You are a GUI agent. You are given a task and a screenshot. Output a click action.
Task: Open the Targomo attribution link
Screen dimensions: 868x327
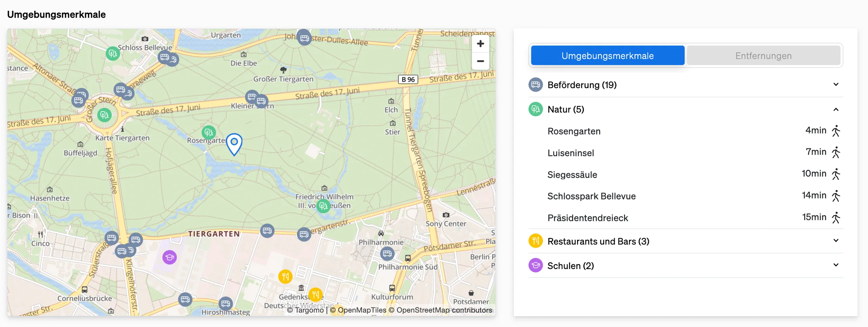[x=305, y=310]
